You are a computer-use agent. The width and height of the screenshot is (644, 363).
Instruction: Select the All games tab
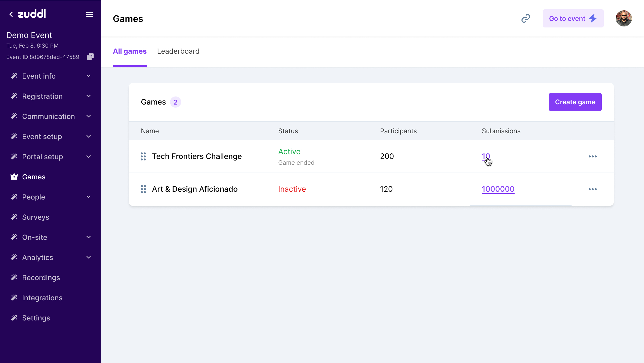click(x=130, y=51)
